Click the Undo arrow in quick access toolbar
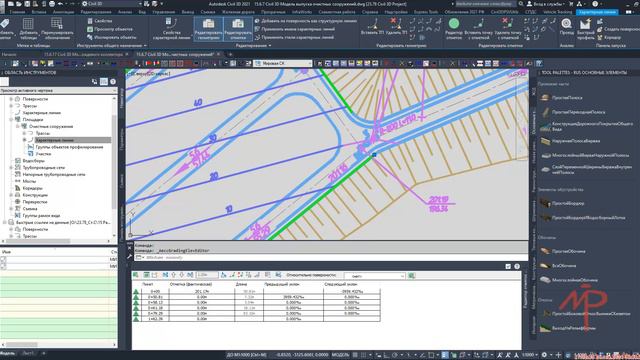 point(60,4)
